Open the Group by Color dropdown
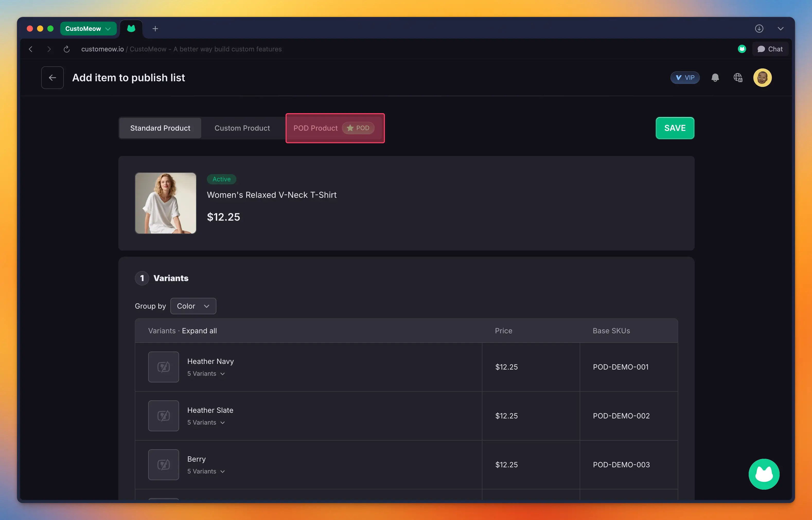 (x=193, y=306)
